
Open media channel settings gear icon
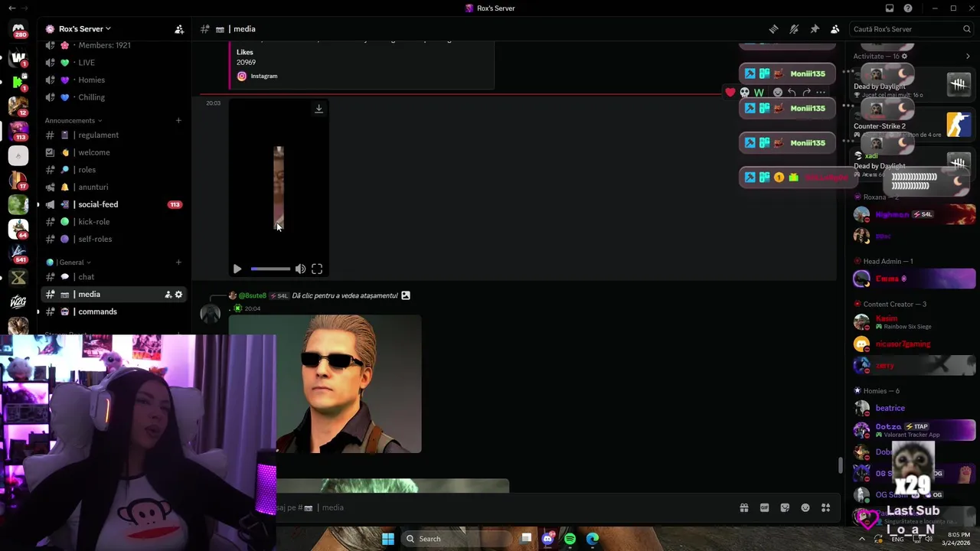pos(179,295)
